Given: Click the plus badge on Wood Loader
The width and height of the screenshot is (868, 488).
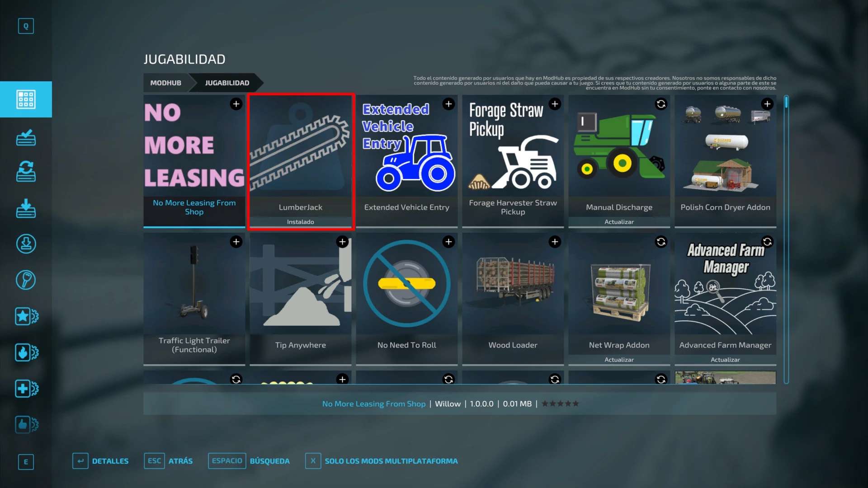Looking at the screenshot, I should pos(555,242).
